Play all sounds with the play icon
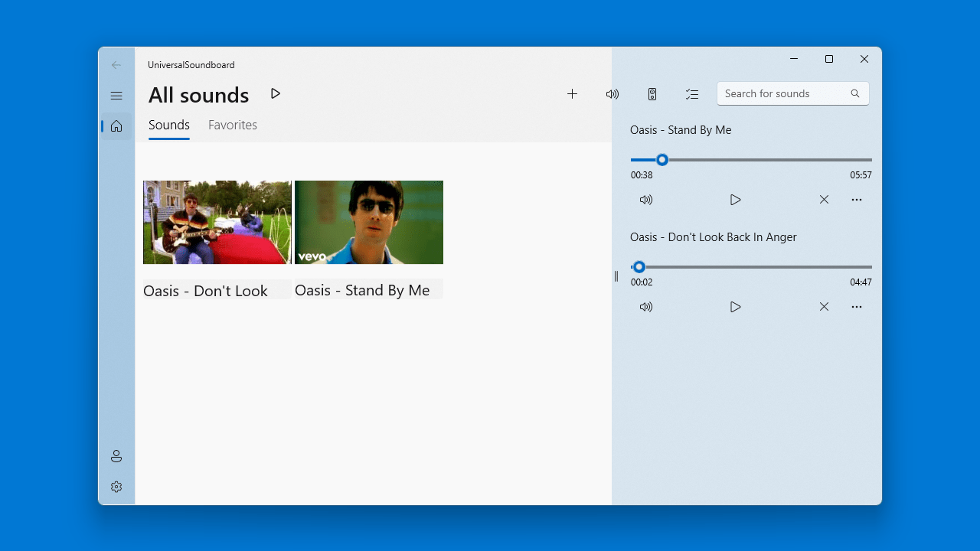 pyautogui.click(x=276, y=93)
